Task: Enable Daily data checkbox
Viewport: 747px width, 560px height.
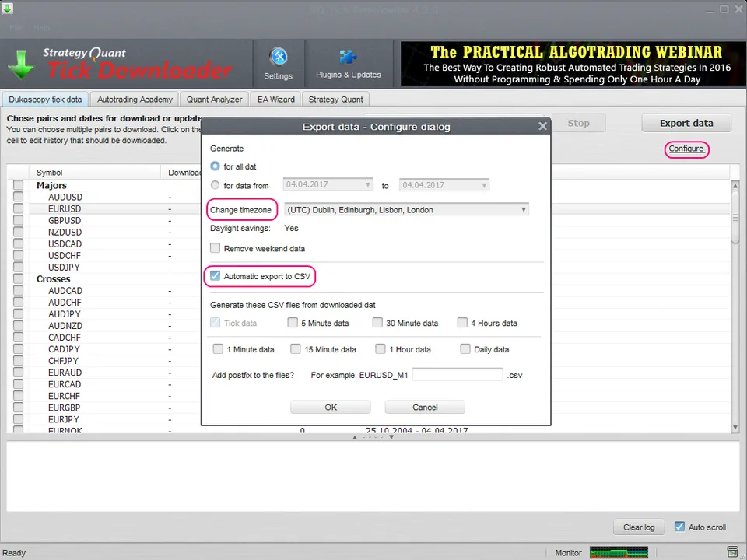Action: click(x=465, y=349)
